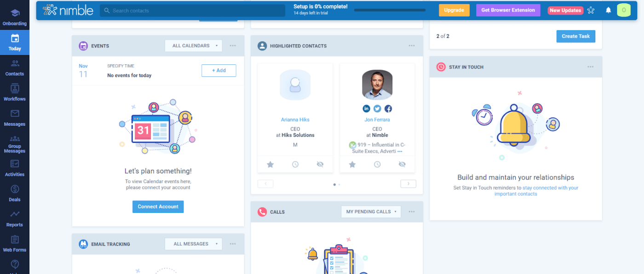Set a reminder clock for Arianna Hiks
This screenshot has height=274, width=644.
click(x=295, y=164)
